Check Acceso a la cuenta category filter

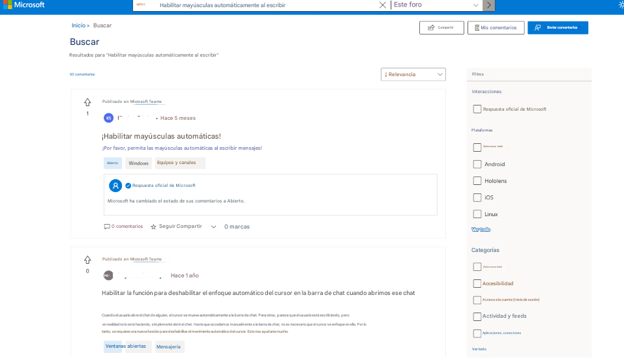477,300
